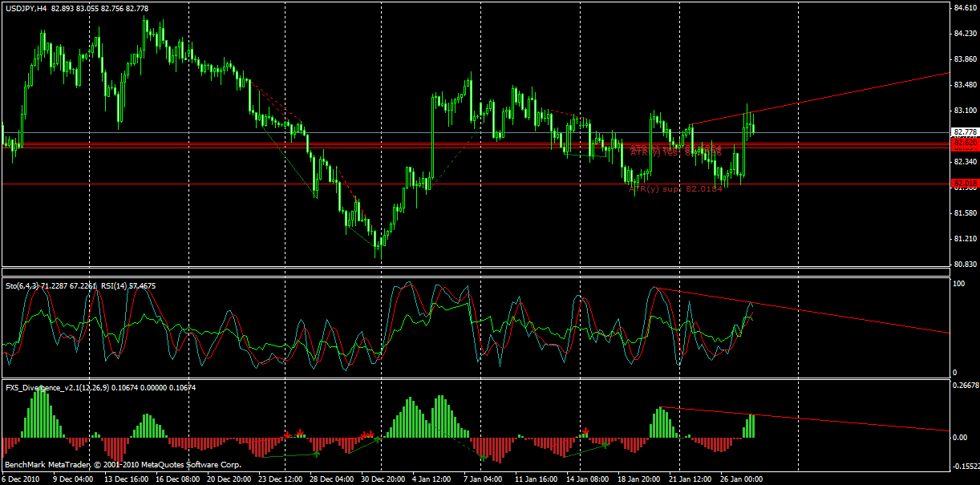Viewport: 980px width, 485px height.
Task: Click the '6 Dec 2010' date label
Action: 22,479
